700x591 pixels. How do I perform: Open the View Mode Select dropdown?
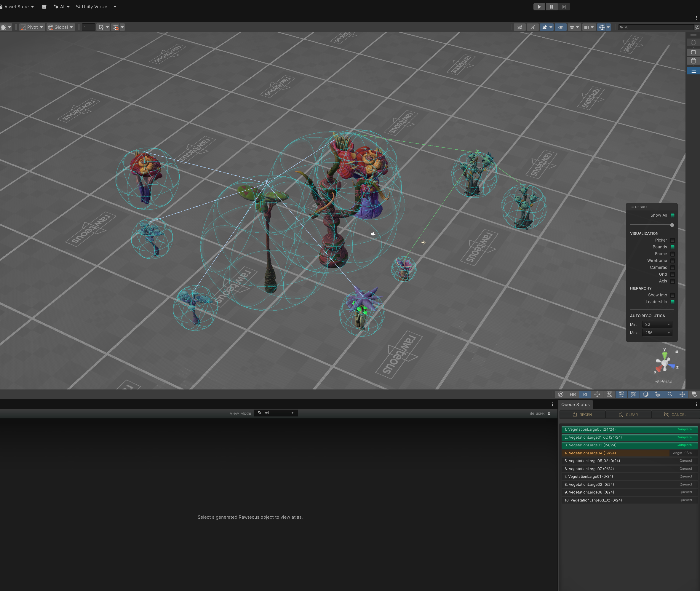click(x=275, y=413)
